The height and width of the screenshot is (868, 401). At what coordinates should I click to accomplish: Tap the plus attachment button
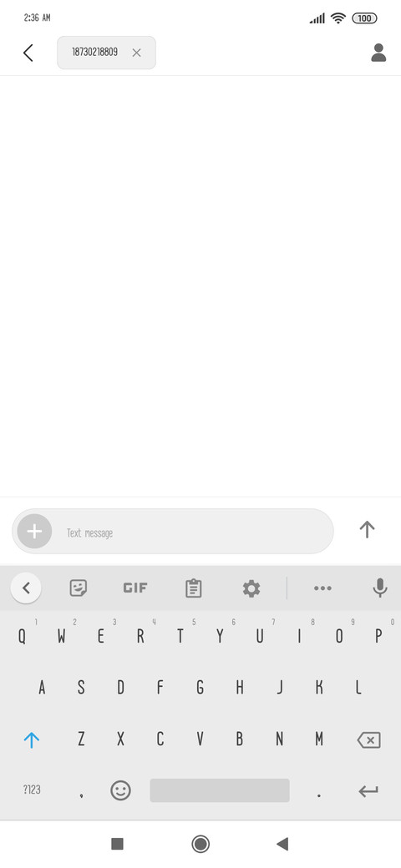coord(34,532)
